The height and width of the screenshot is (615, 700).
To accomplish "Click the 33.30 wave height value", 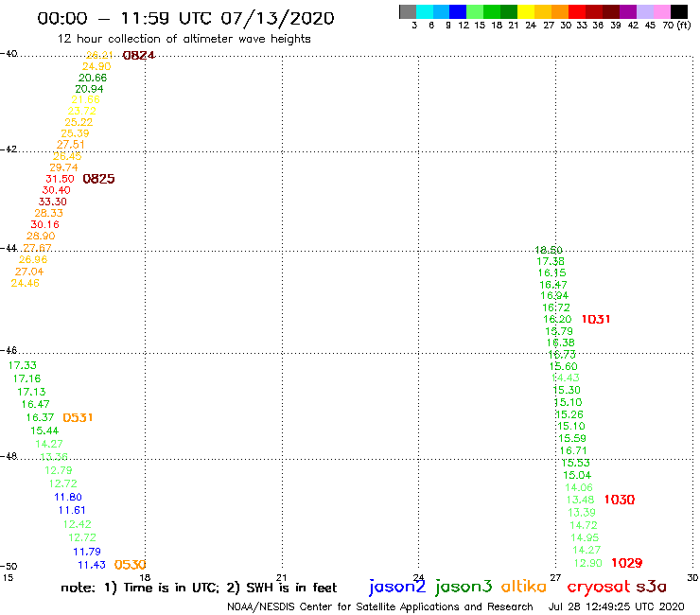I will (53, 202).
